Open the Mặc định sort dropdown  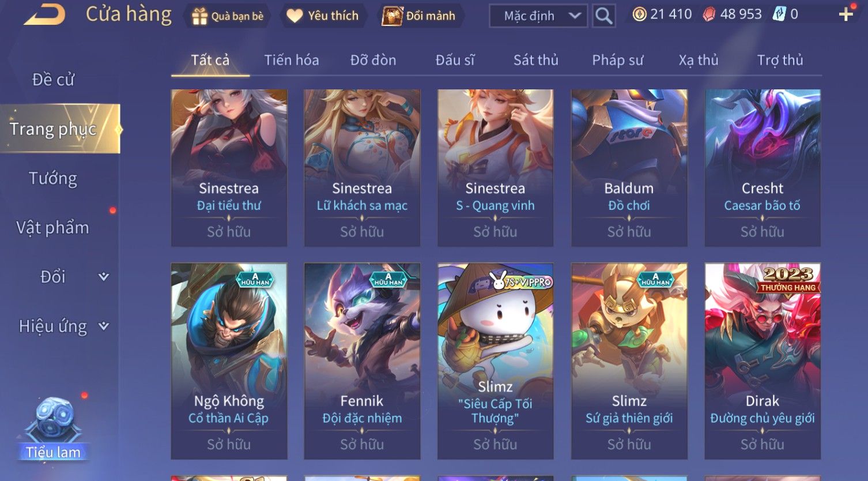538,16
